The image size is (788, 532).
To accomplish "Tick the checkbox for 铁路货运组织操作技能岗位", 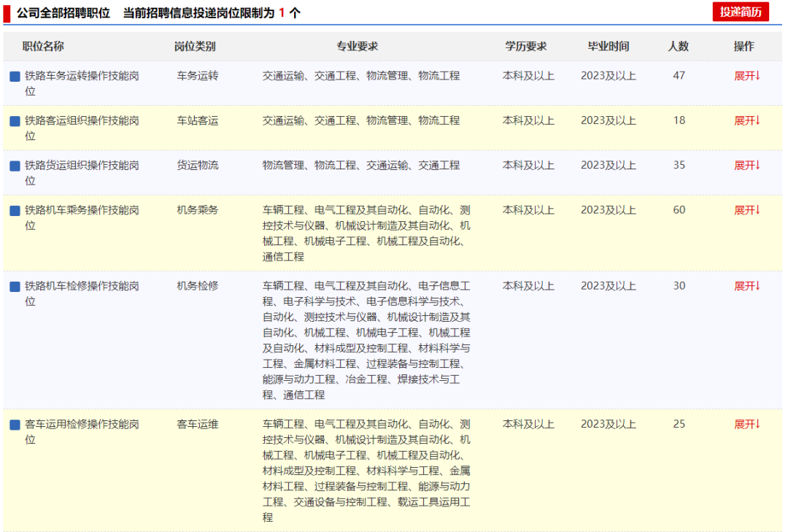I will [x=15, y=166].
